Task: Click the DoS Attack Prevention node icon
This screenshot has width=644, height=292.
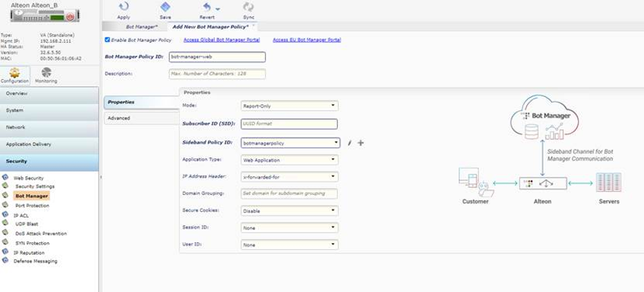Action: coord(5,232)
